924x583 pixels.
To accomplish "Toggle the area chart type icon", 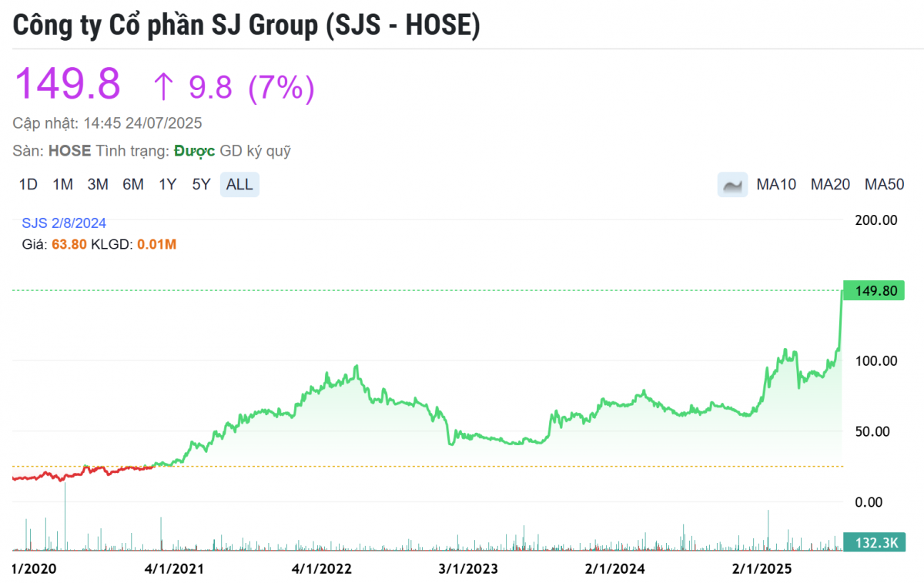I will (x=732, y=185).
